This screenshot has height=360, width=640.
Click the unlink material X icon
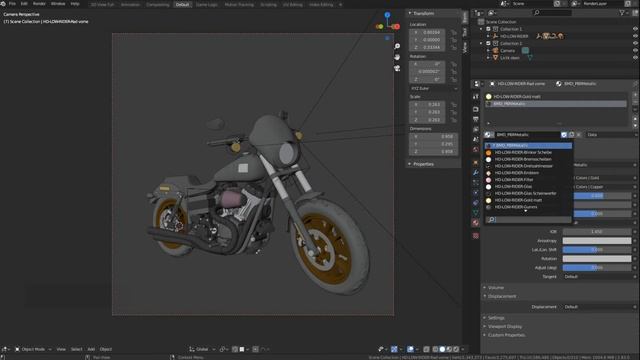click(579, 135)
